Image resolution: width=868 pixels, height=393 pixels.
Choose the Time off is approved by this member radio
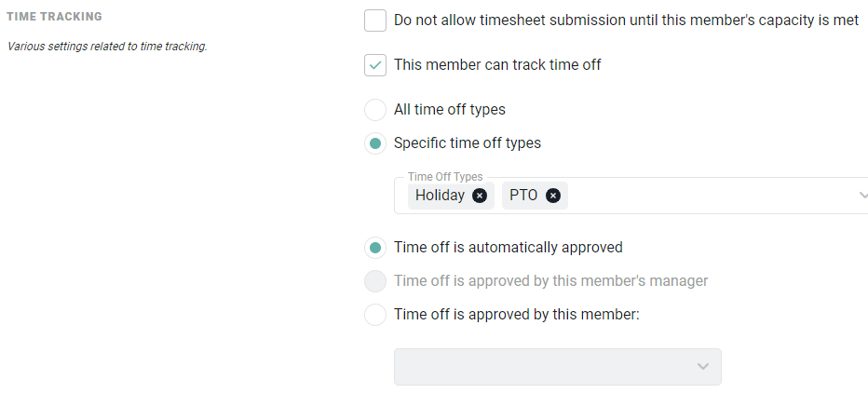375,315
